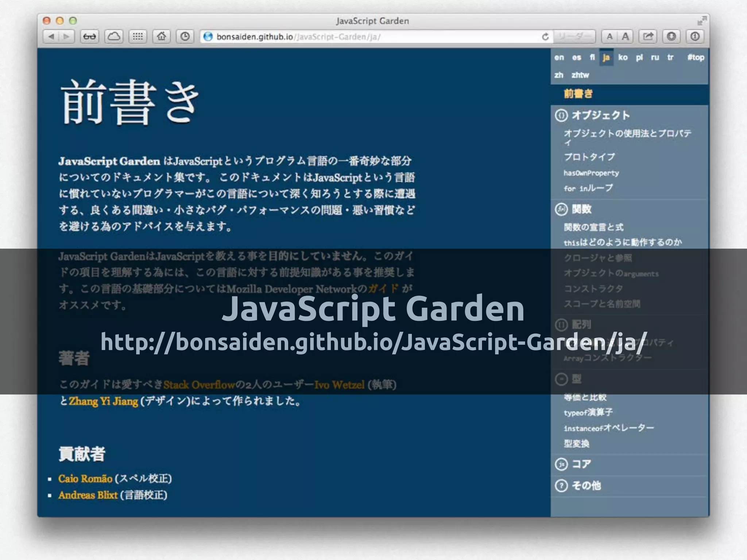The height and width of the screenshot is (560, 747).
Task: Open typeof演算子 sidebar link
Action: [x=588, y=412]
